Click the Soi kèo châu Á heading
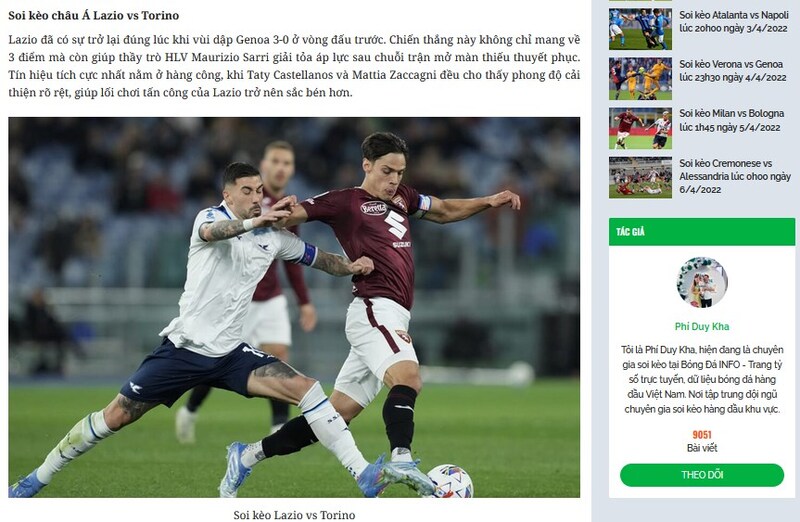Viewport: 800px width, 522px height. (93, 15)
